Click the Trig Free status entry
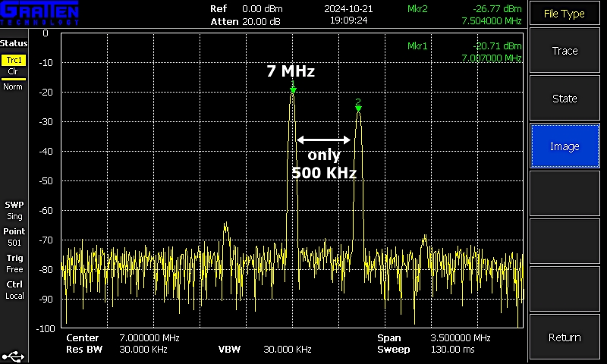This screenshot has width=607, height=364. (14, 263)
